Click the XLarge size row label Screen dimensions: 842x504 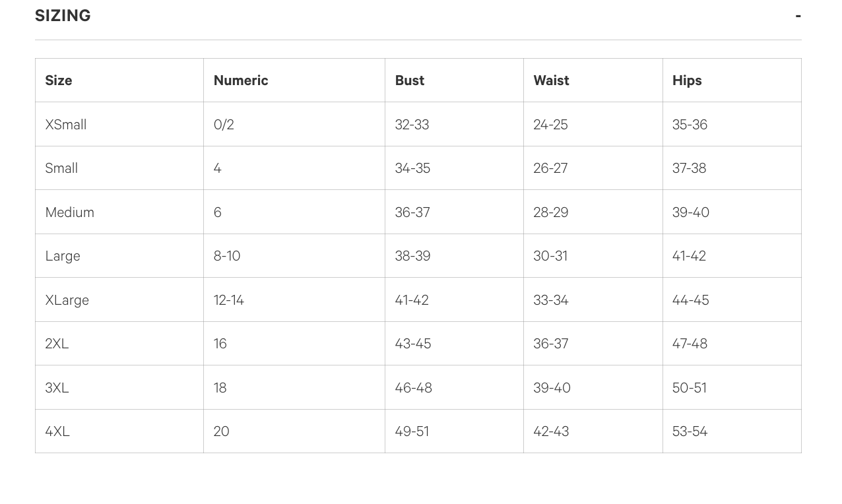[x=67, y=300]
